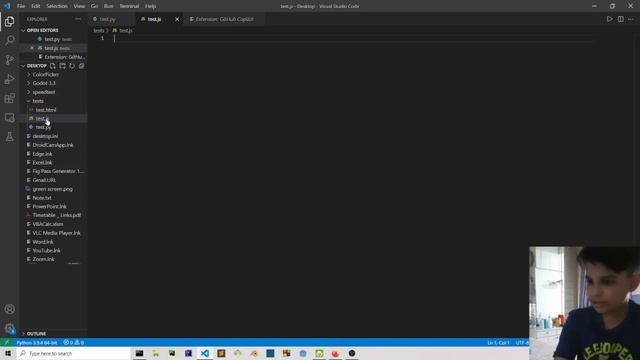
Task: Open the Run and Debug view
Action: pos(9,79)
